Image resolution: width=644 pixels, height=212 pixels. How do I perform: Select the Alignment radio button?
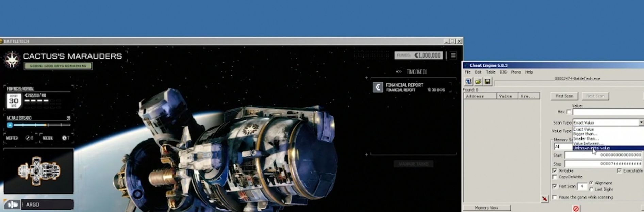click(591, 183)
